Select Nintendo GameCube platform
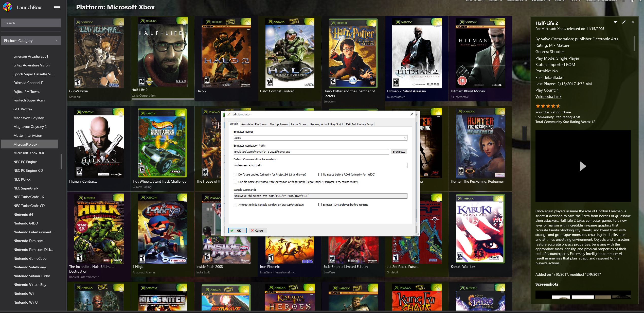 [x=30, y=258]
